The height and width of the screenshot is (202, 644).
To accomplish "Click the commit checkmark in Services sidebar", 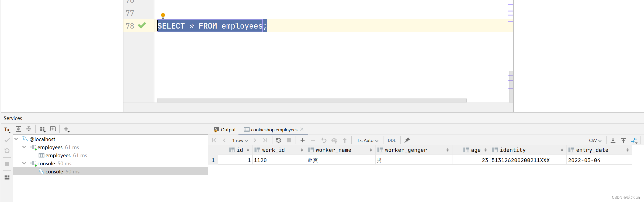I will (7, 140).
